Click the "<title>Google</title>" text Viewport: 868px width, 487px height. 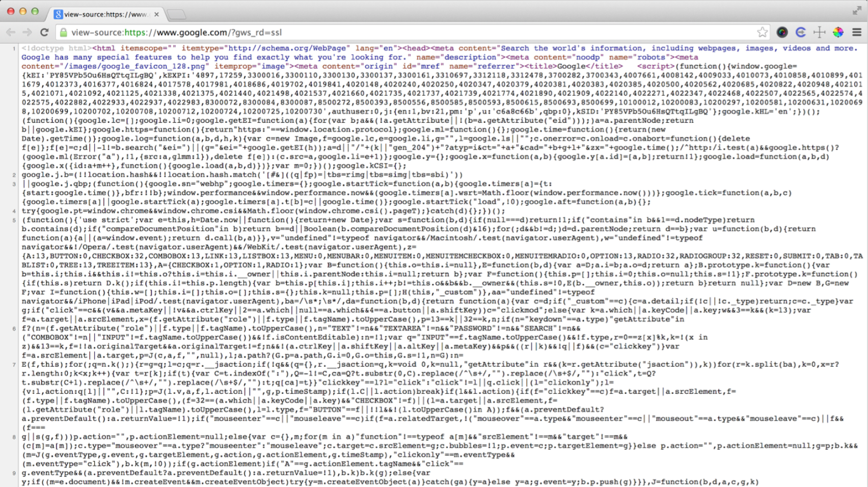coord(573,66)
